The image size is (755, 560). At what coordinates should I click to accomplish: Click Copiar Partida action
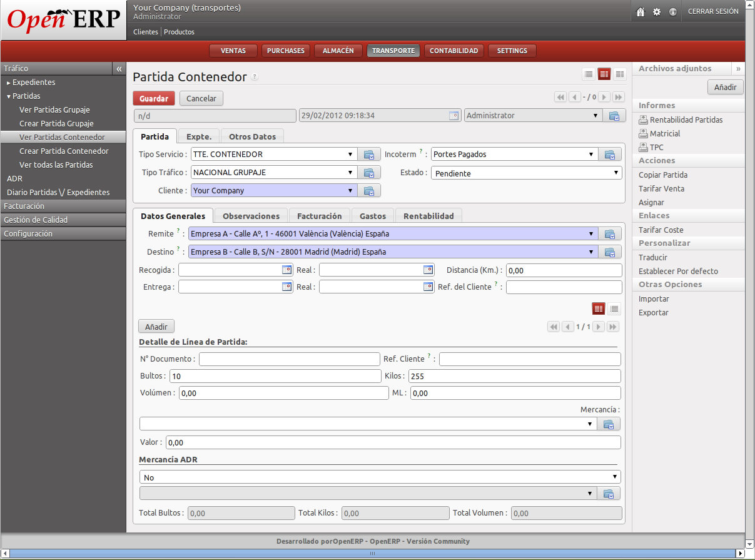click(x=663, y=175)
